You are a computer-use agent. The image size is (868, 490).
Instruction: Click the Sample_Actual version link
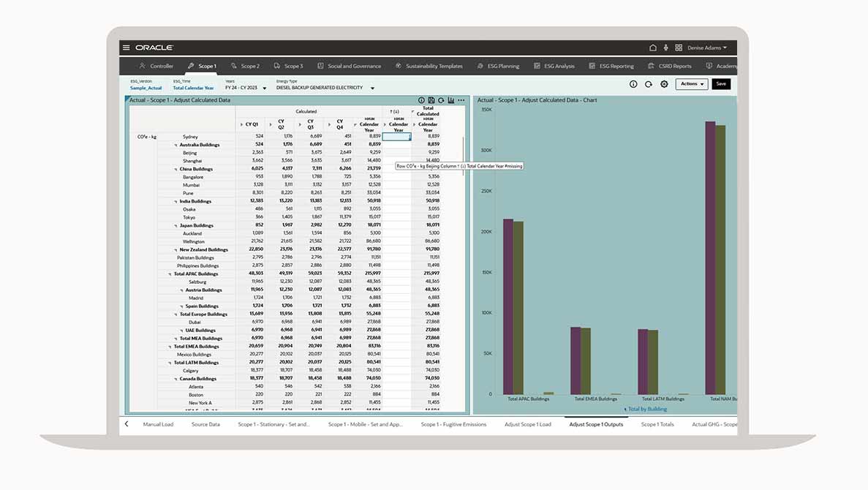click(x=146, y=88)
